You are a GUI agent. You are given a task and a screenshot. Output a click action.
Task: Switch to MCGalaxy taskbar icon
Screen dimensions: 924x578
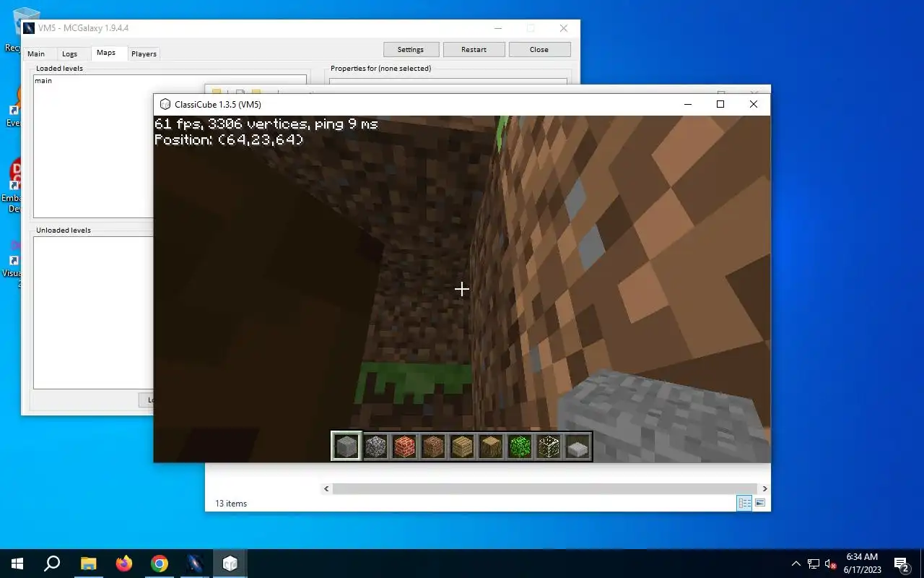[x=195, y=564]
